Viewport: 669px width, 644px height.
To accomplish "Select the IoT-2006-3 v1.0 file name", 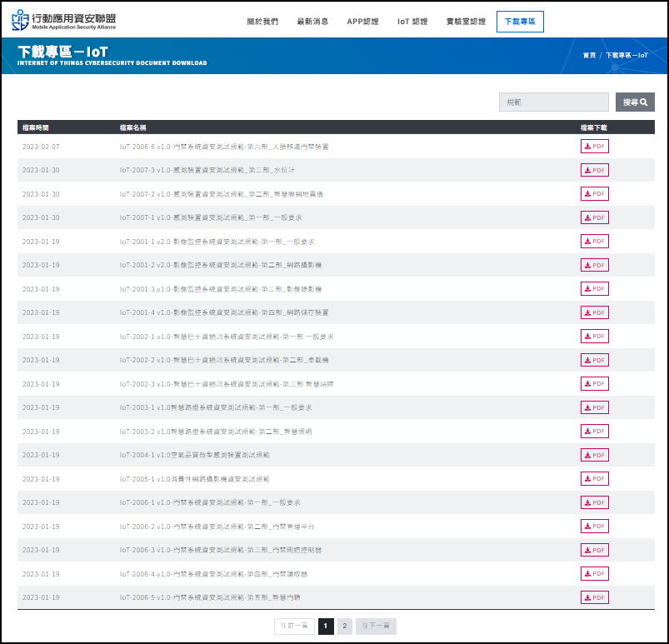I will coord(221,550).
